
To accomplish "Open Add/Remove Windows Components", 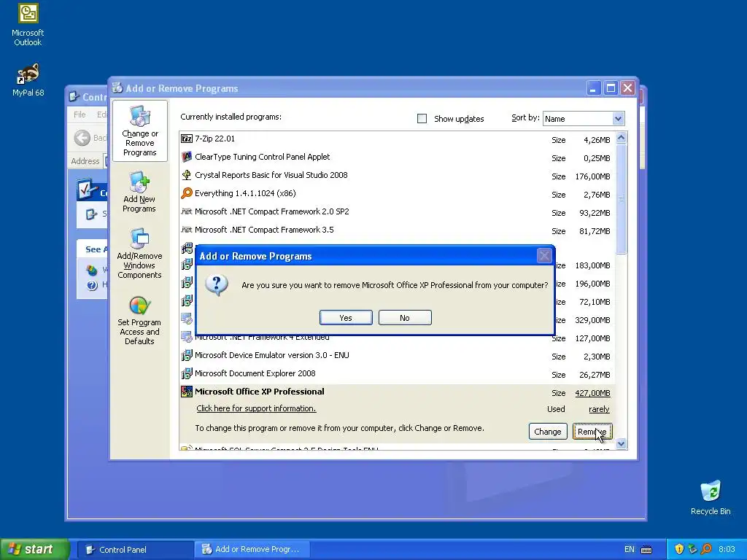I will [139, 253].
